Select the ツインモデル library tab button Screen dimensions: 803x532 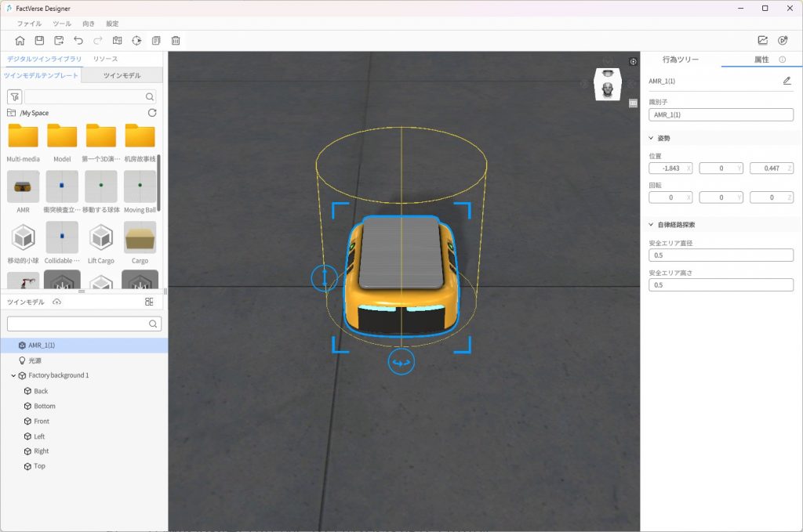122,75
